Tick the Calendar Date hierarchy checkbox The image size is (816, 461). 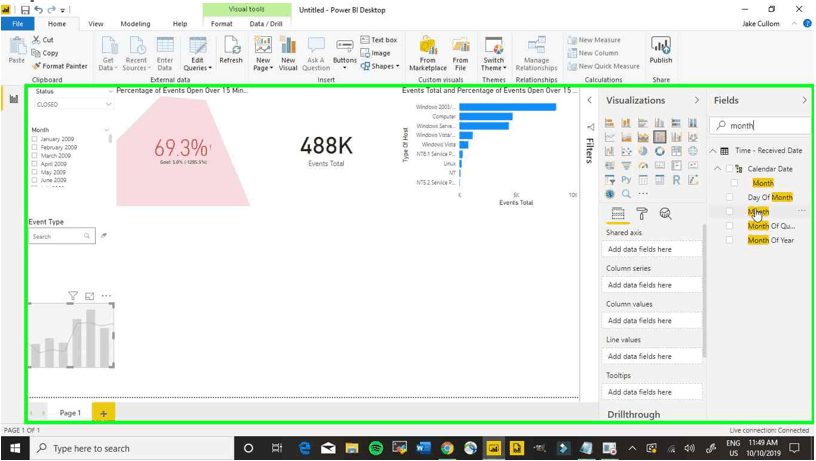click(x=730, y=169)
